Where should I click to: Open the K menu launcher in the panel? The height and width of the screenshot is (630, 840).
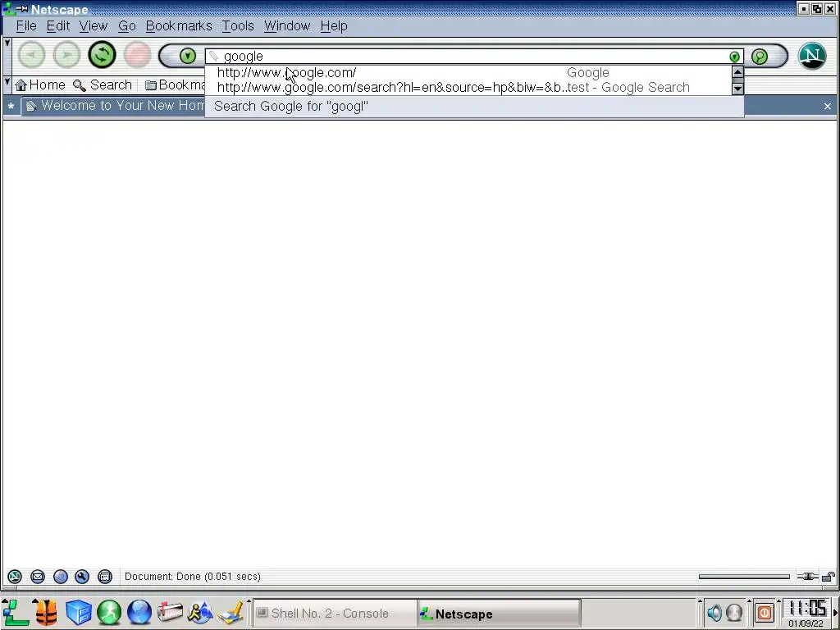point(16,613)
